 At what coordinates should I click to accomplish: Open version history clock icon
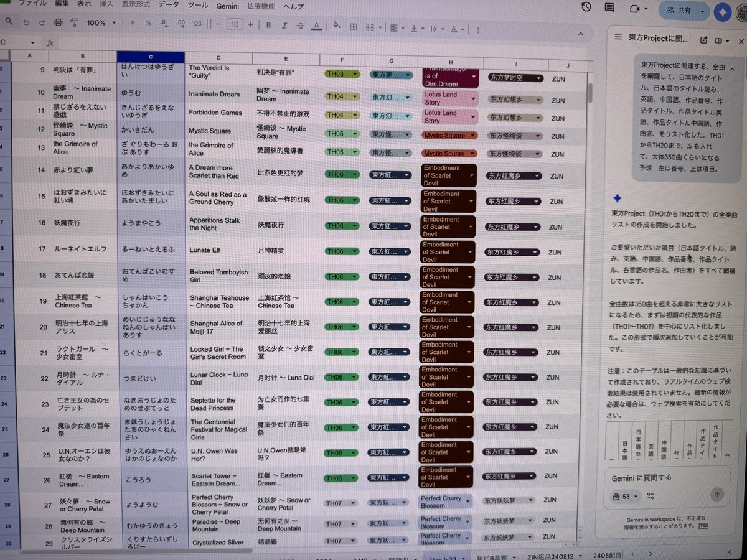coord(586,7)
